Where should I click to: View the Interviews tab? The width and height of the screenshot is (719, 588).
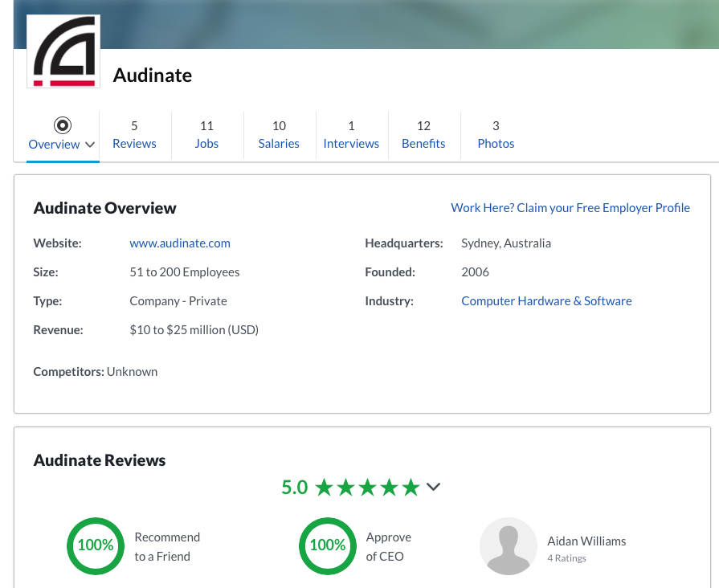tap(351, 135)
